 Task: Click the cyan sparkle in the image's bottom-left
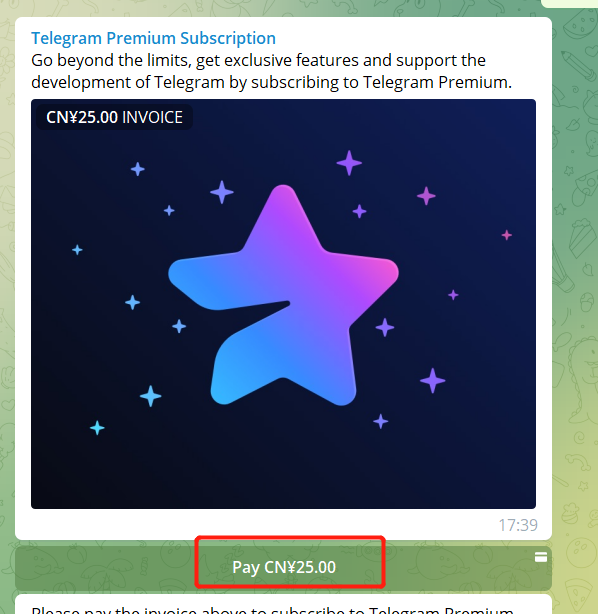(x=97, y=428)
